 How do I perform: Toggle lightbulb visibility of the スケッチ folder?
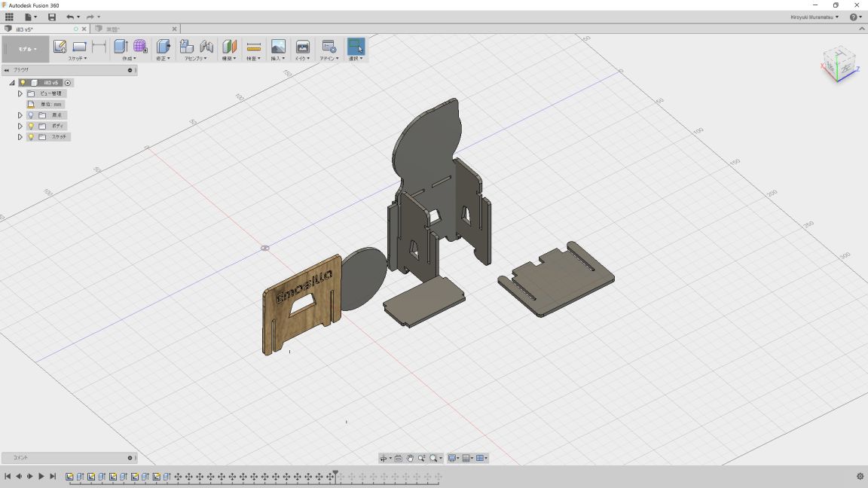31,136
